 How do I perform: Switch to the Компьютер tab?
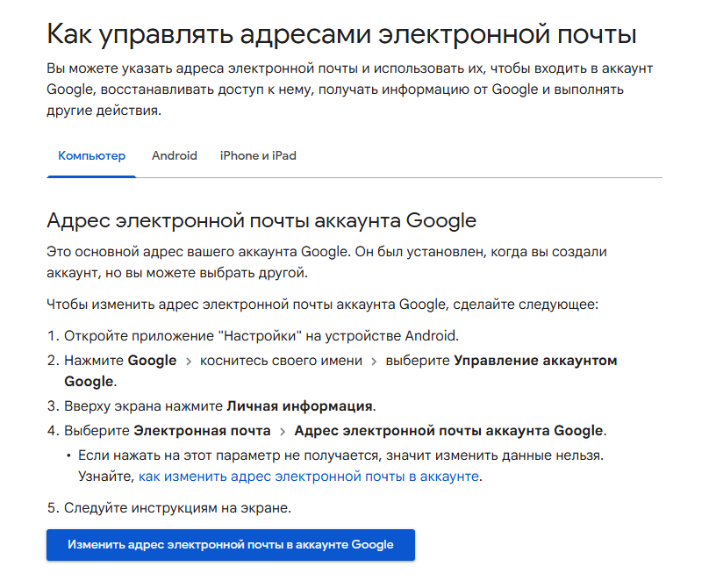coord(91,155)
